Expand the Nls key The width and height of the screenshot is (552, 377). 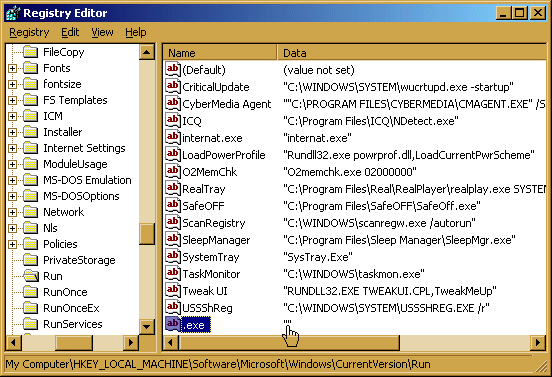tap(12, 228)
